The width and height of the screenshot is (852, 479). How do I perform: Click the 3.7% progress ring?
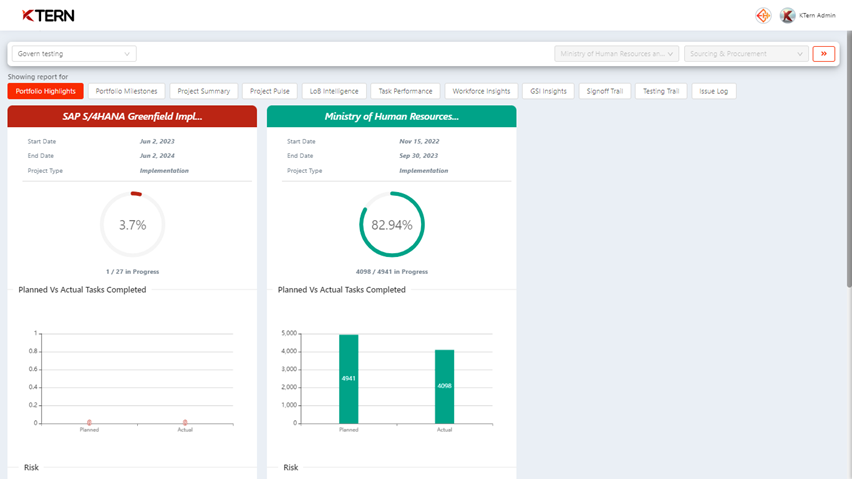[x=133, y=224]
